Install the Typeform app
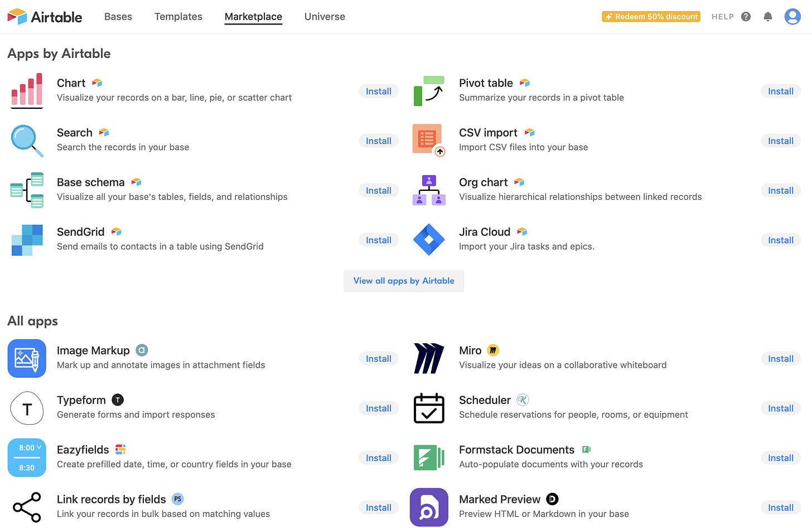Image resolution: width=812 pixels, height=528 pixels. tap(379, 409)
